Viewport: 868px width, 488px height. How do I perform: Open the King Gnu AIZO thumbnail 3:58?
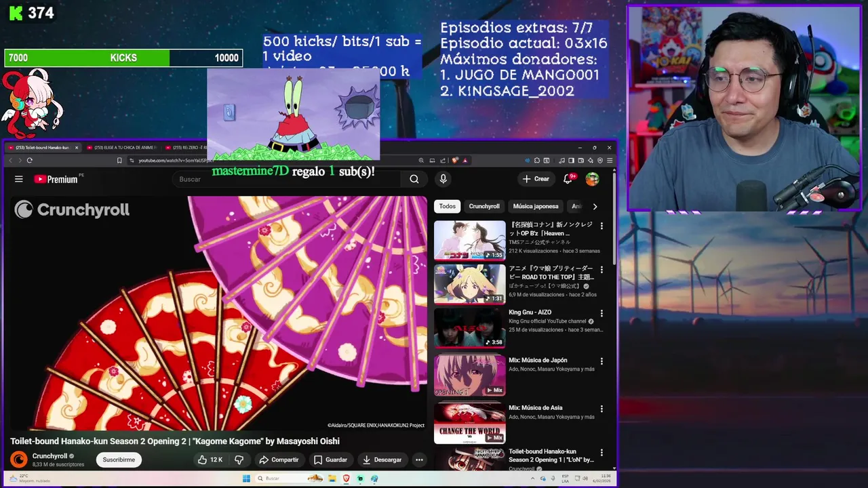(x=469, y=328)
